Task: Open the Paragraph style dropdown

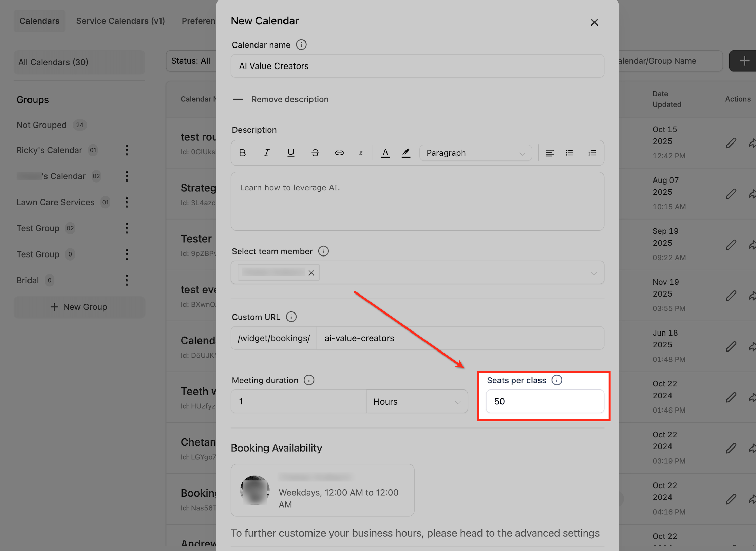Action: 475,153
